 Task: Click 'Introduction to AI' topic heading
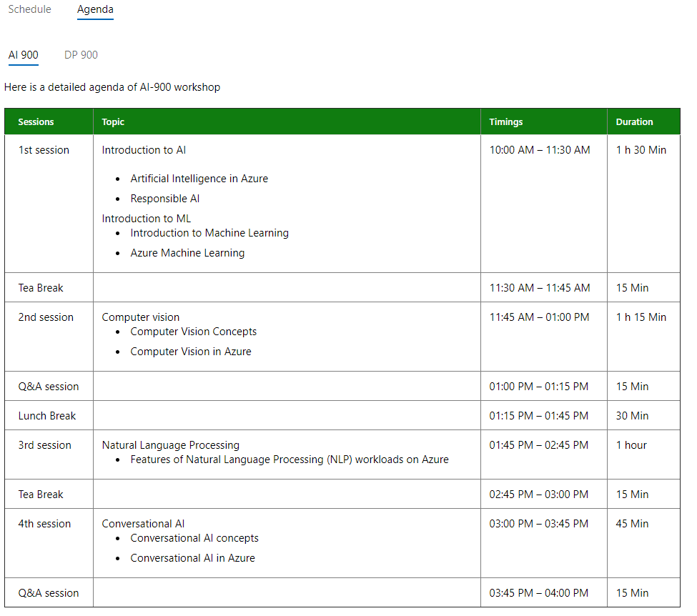[144, 150]
